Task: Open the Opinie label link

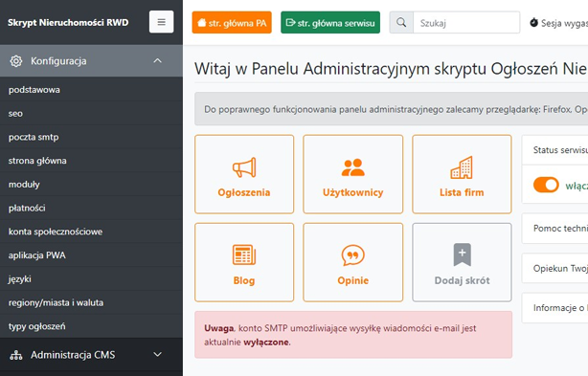Action: click(352, 280)
